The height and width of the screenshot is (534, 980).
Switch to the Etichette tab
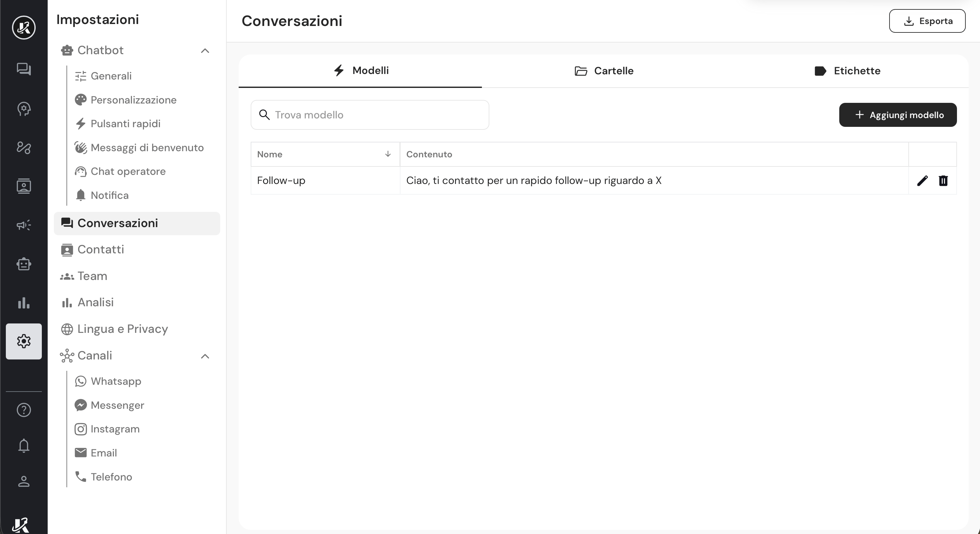(847, 71)
